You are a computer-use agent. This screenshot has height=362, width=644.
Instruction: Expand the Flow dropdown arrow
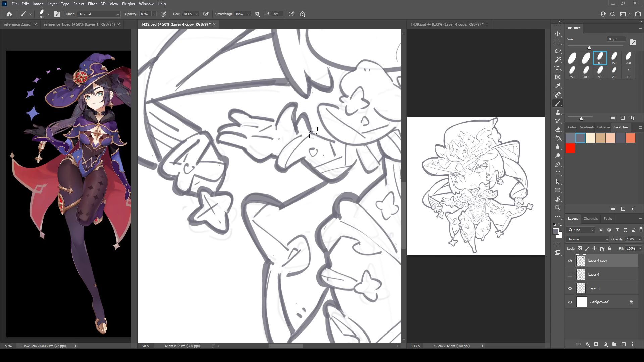coord(197,14)
